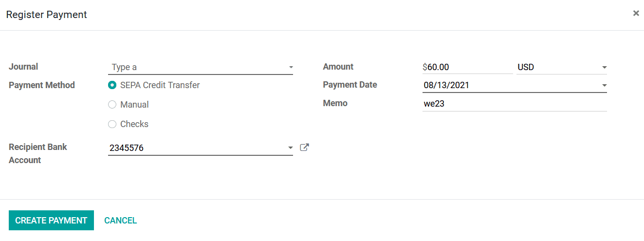Close the Register Payment dialog

636,14
